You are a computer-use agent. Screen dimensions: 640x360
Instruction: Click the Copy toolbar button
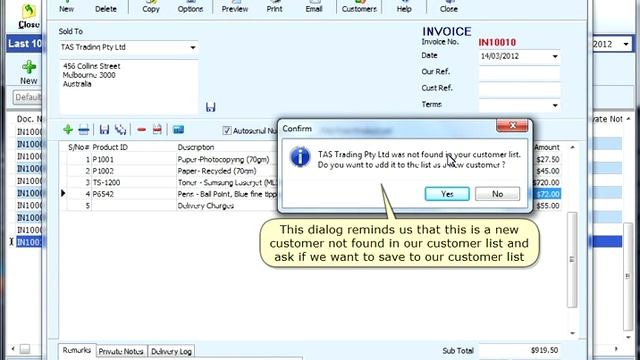tap(151, 7)
